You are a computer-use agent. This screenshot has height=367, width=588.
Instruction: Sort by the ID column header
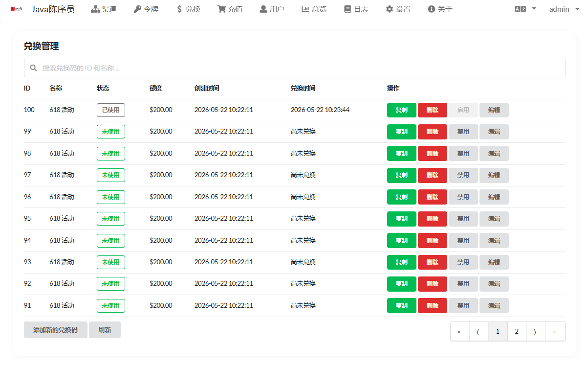[x=27, y=88]
